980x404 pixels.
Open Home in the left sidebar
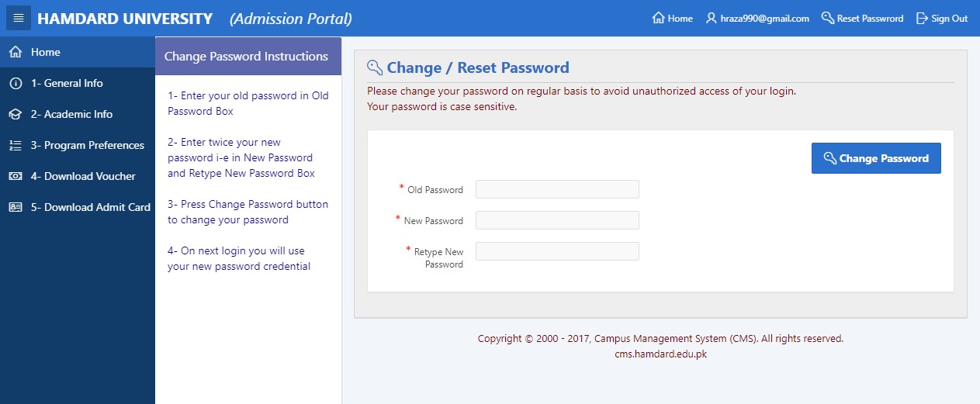click(46, 52)
